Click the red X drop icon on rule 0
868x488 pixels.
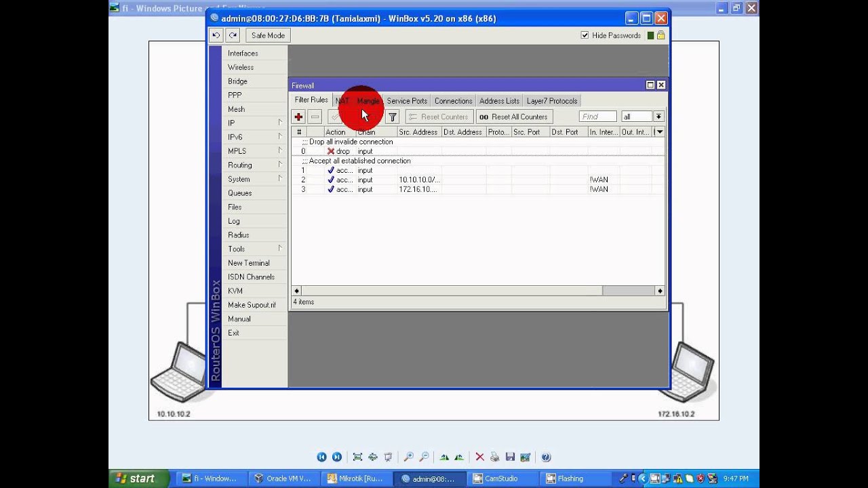click(x=331, y=151)
